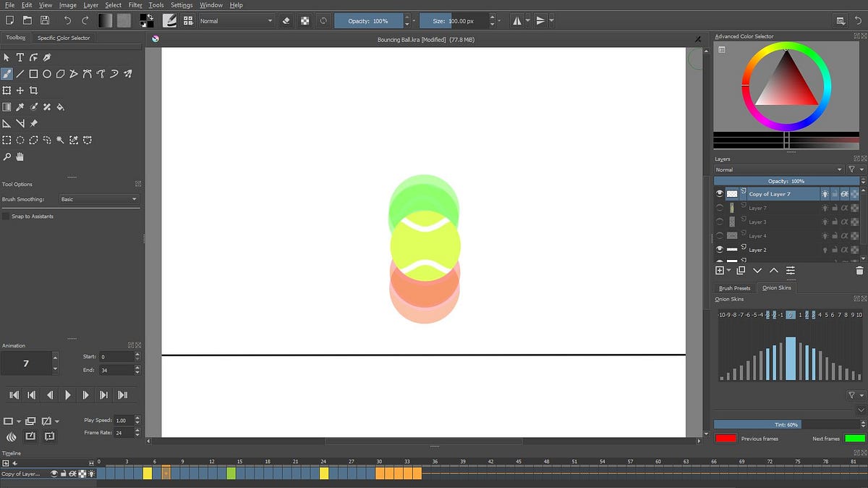Choose the Assistant tool
The image size is (868, 488).
pos(7,124)
